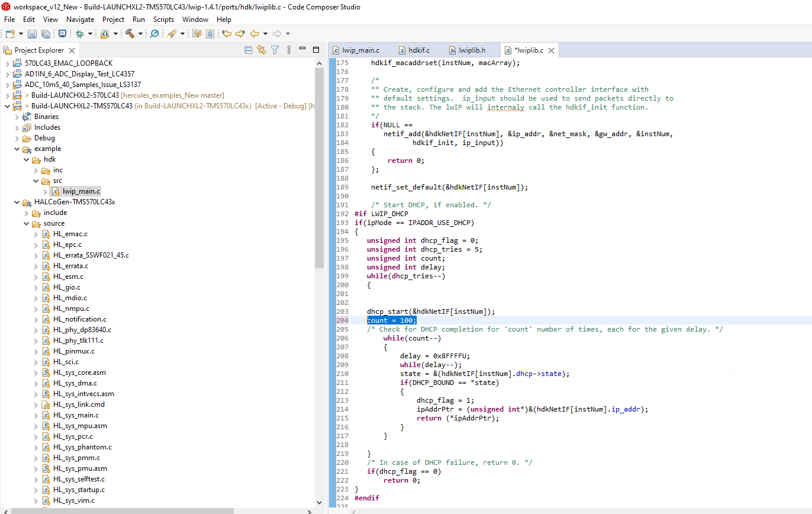Save the current file with the Save icon
The image size is (812, 514).
32,34
